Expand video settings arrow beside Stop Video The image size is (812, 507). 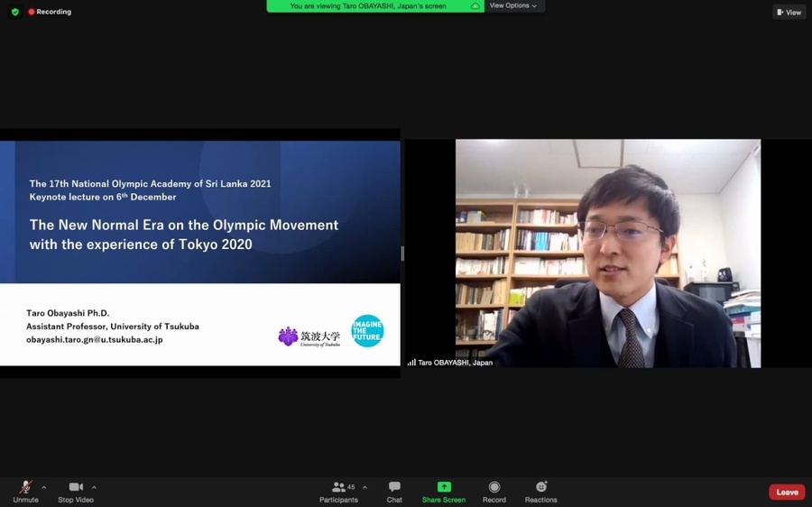[x=94, y=487]
